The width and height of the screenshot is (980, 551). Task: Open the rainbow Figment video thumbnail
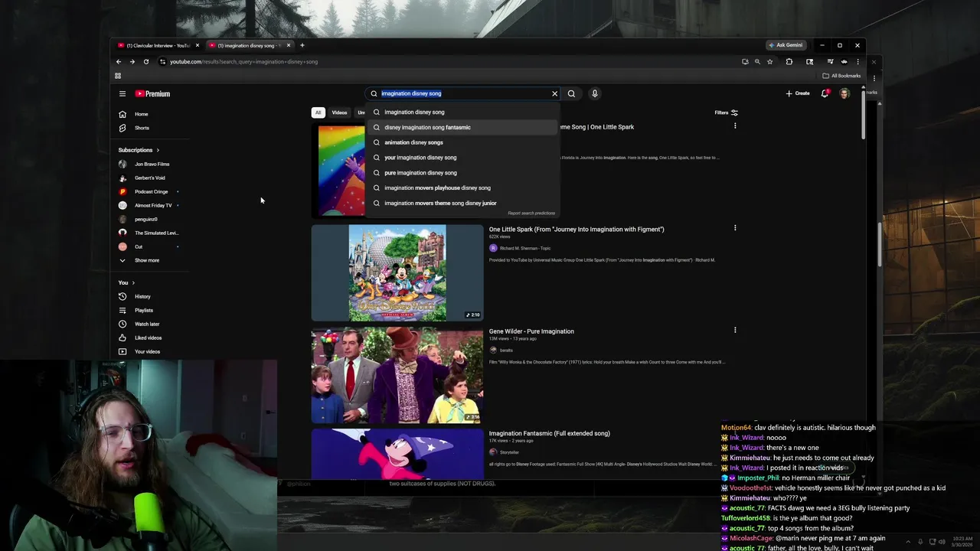point(338,171)
